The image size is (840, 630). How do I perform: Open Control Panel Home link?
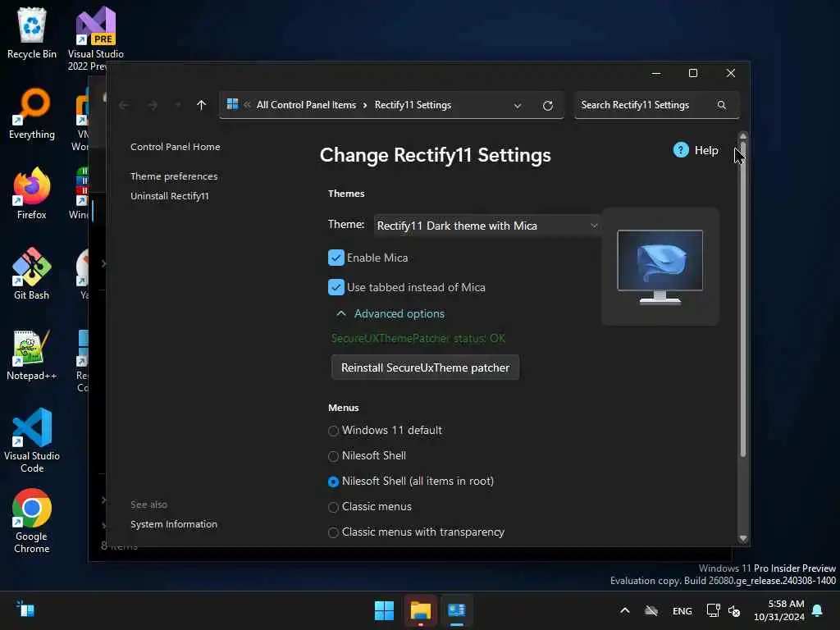coord(176,147)
